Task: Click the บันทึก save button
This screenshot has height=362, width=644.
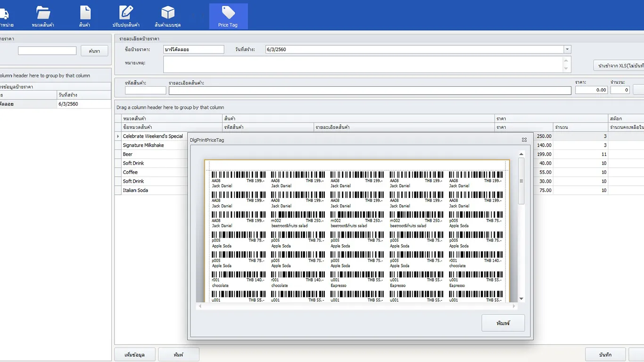Action: click(x=605, y=354)
